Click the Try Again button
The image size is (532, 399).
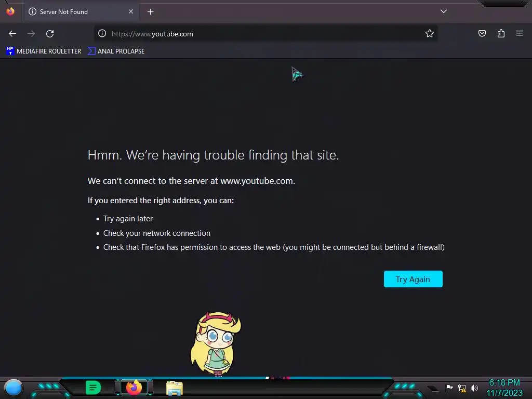413,279
